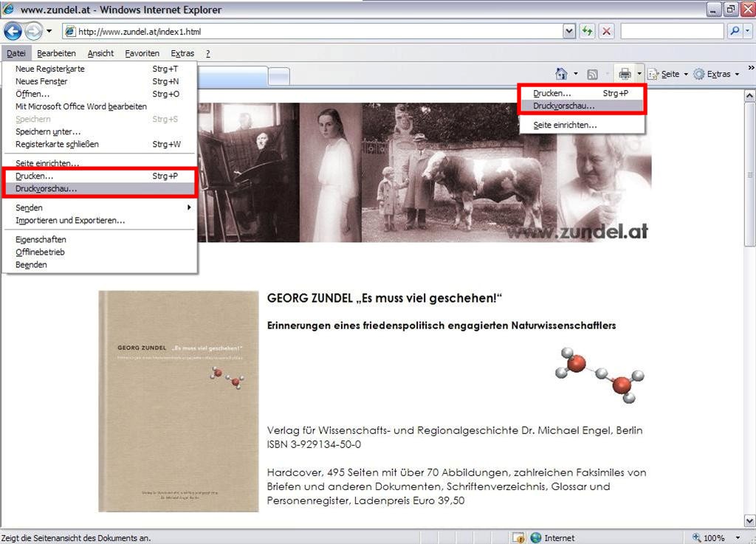Open Extras in the menu bar
This screenshot has width=756, height=544.
point(182,53)
